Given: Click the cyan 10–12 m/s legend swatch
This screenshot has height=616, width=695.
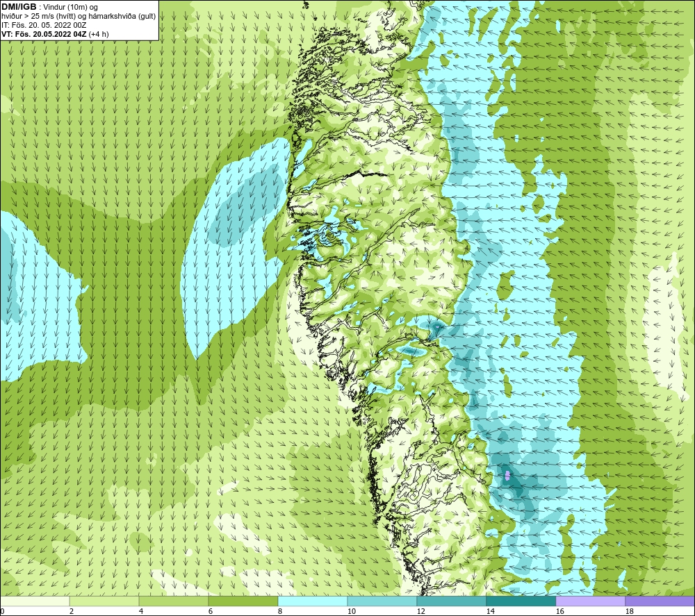Looking at the screenshot, I should pos(382,601).
